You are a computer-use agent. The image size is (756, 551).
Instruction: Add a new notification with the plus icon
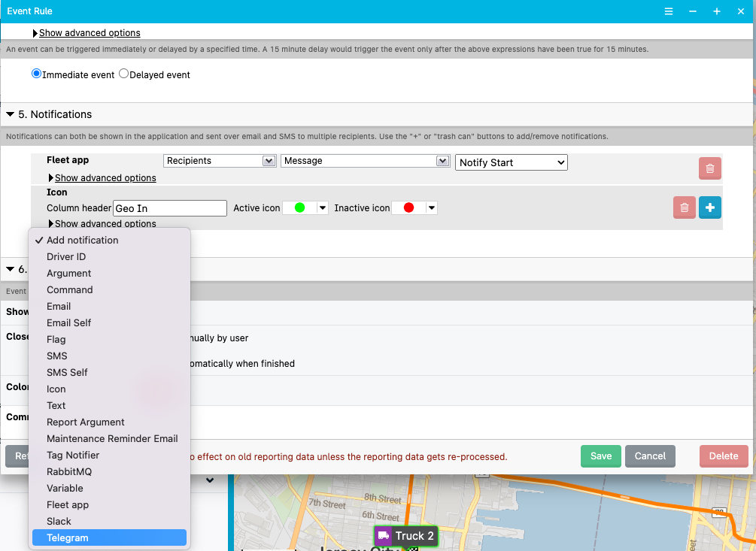click(709, 207)
